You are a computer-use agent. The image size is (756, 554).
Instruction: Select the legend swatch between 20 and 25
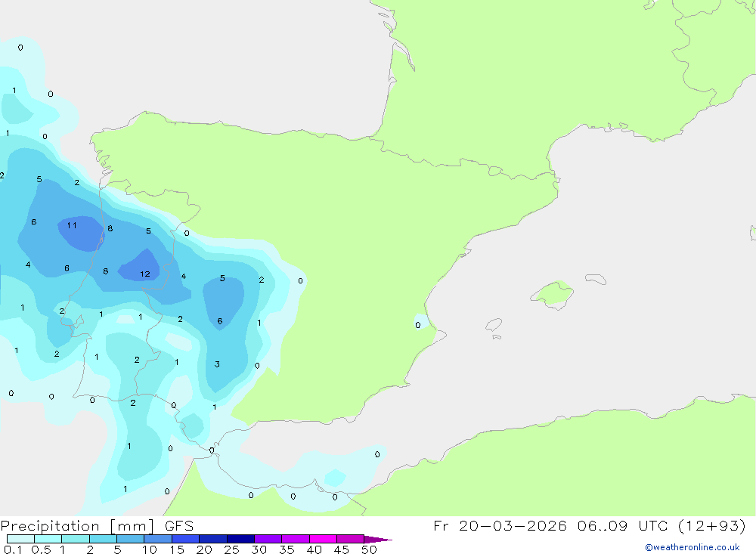coord(212,539)
